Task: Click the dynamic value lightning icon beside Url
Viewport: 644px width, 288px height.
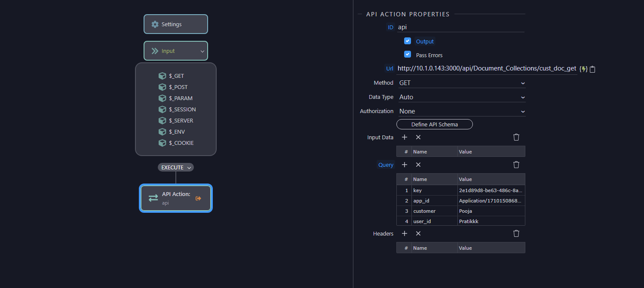Action: [584, 68]
